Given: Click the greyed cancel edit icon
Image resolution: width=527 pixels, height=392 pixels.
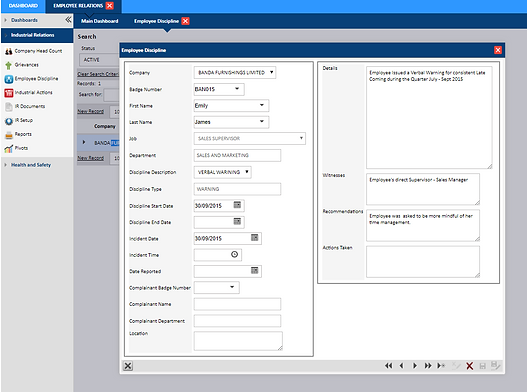Looking at the screenshot, I should 456,366.
